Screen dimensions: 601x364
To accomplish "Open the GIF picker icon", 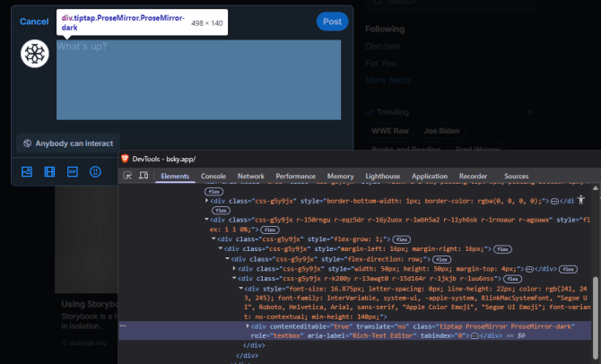I will 73,171.
